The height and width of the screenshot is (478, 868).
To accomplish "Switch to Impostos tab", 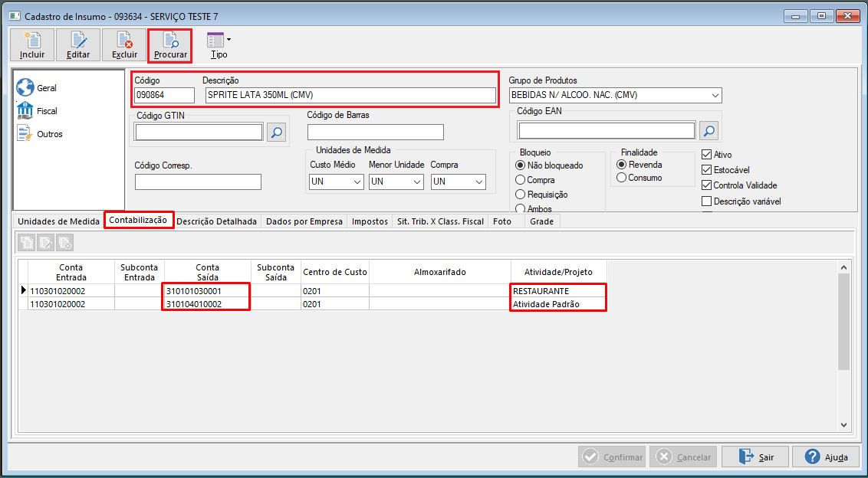I will 370,221.
